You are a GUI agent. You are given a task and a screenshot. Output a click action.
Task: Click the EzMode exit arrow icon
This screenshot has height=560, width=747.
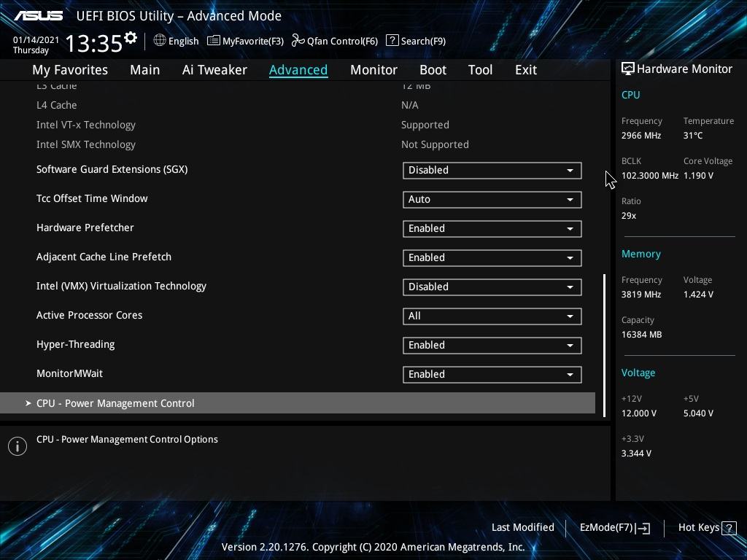[643, 528]
